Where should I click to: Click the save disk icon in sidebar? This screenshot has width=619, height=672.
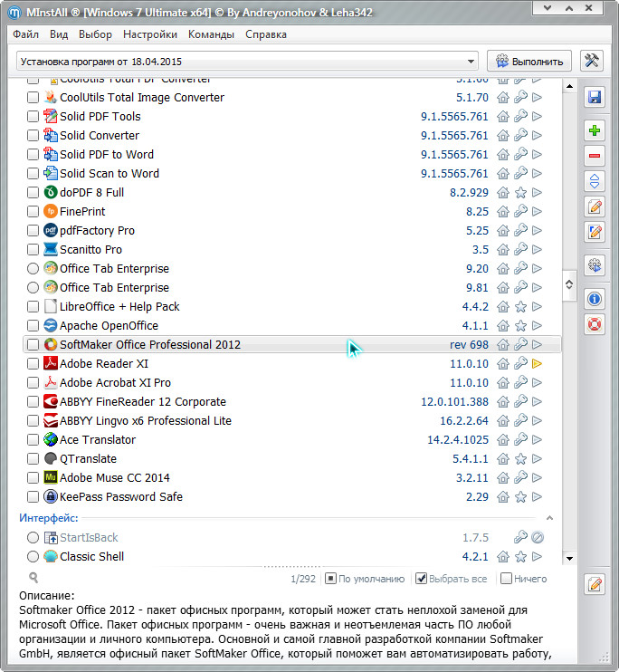pos(595,97)
